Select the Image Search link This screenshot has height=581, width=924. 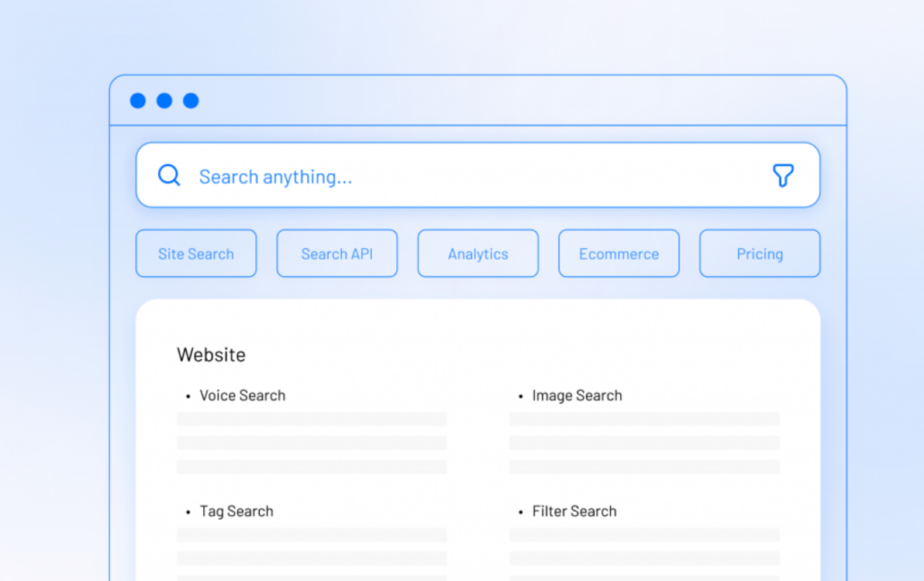577,395
